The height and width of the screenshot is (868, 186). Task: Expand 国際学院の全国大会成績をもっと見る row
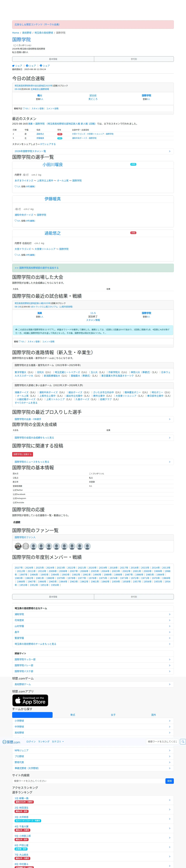pyautogui.click(x=93, y=438)
